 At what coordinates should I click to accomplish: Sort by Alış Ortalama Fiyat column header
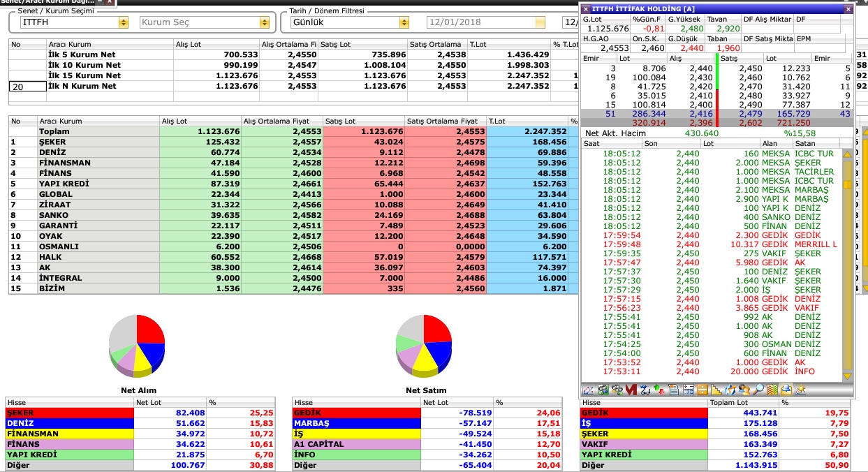(281, 121)
